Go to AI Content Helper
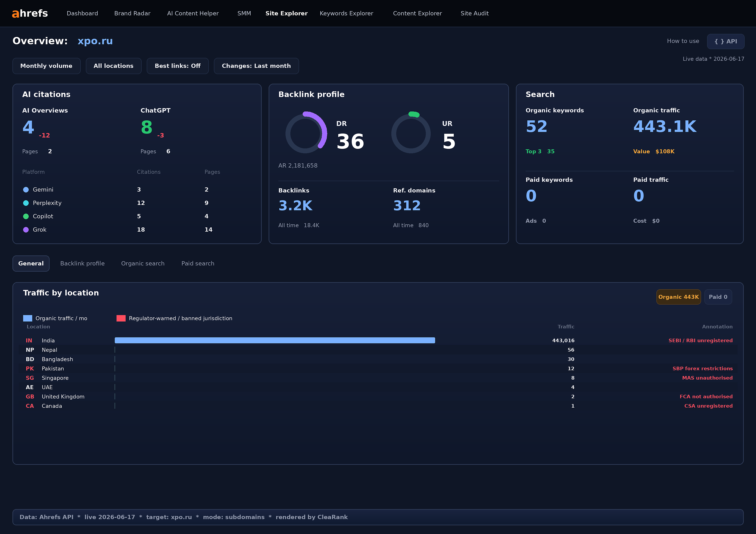This screenshot has width=756, height=534. (193, 14)
